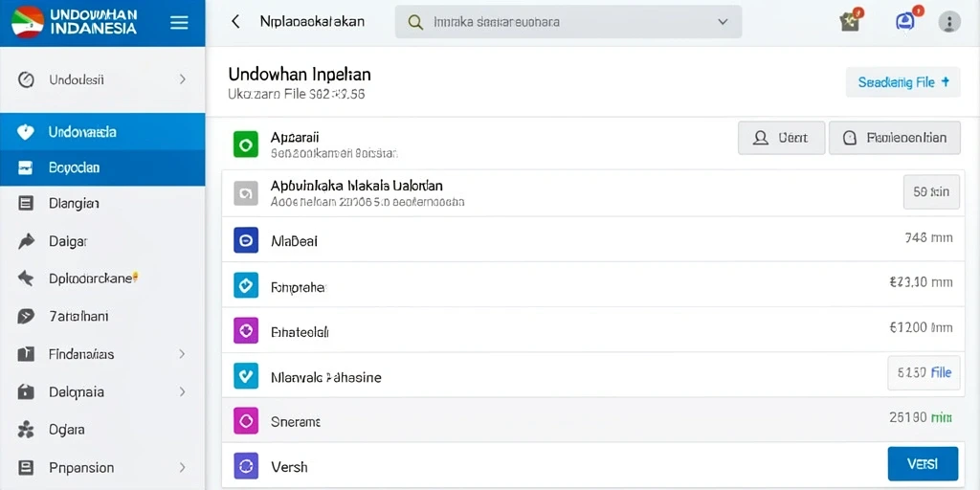Screen dimensions: 980x490
Task: Click the Nrplanaokalakan page title
Action: [x=312, y=22]
